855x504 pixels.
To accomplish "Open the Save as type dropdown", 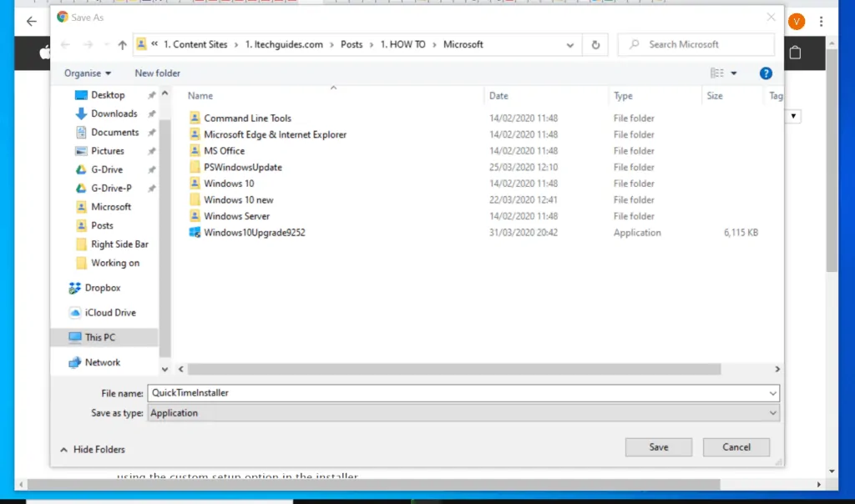I will point(463,413).
